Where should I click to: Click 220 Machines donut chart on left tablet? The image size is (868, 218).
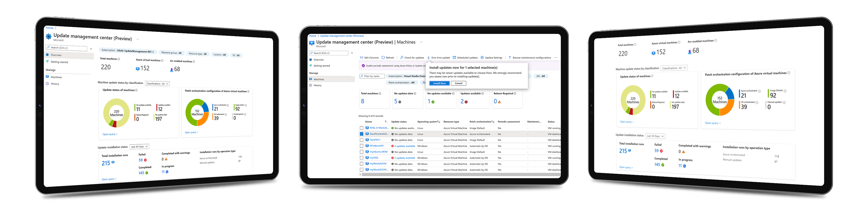[x=116, y=113]
